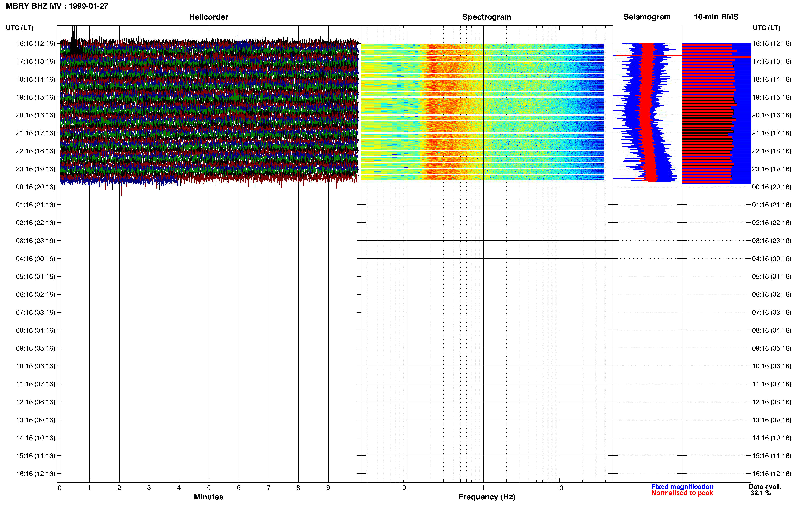812x508 pixels.
Task: Click left time label '16:16 (12:16)' at top
Action: [x=36, y=43]
